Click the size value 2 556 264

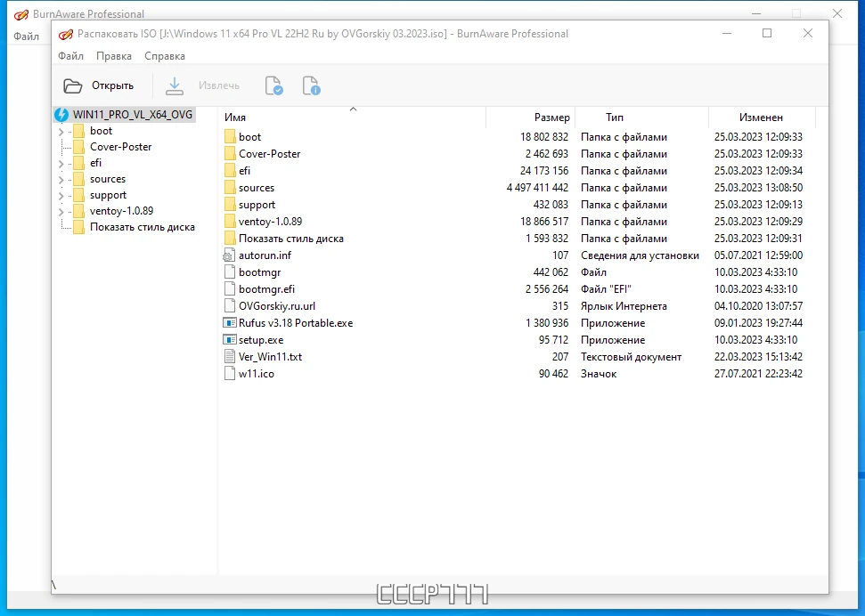pos(547,289)
